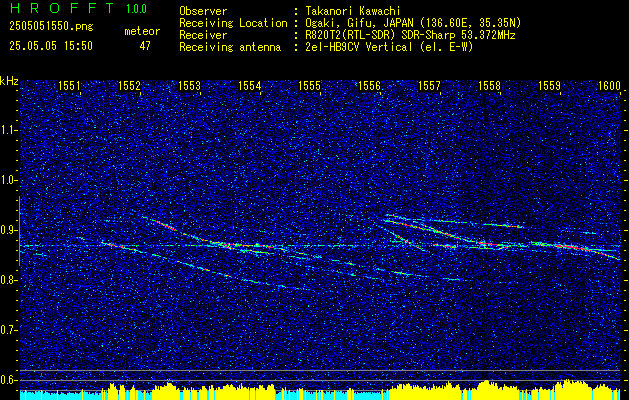Click the 1553 time marker
Image resolution: width=629 pixels, height=400 pixels.
[189, 85]
